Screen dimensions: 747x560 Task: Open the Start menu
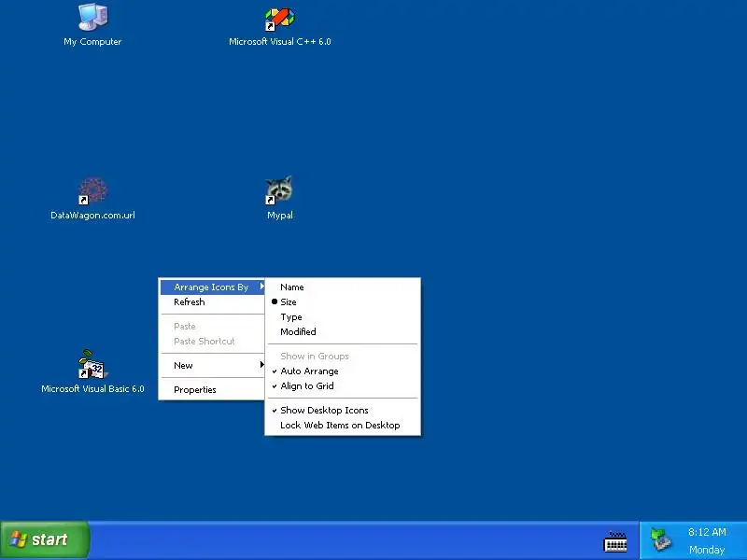45,540
